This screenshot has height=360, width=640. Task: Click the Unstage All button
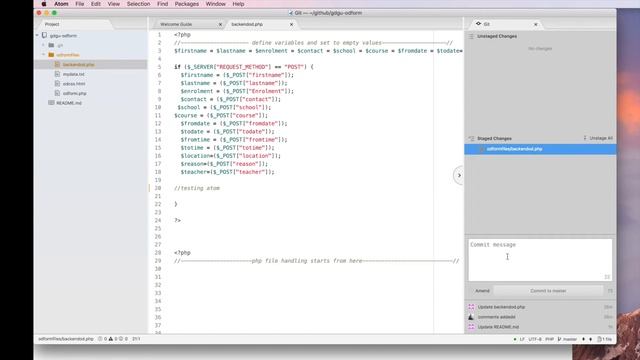598,138
